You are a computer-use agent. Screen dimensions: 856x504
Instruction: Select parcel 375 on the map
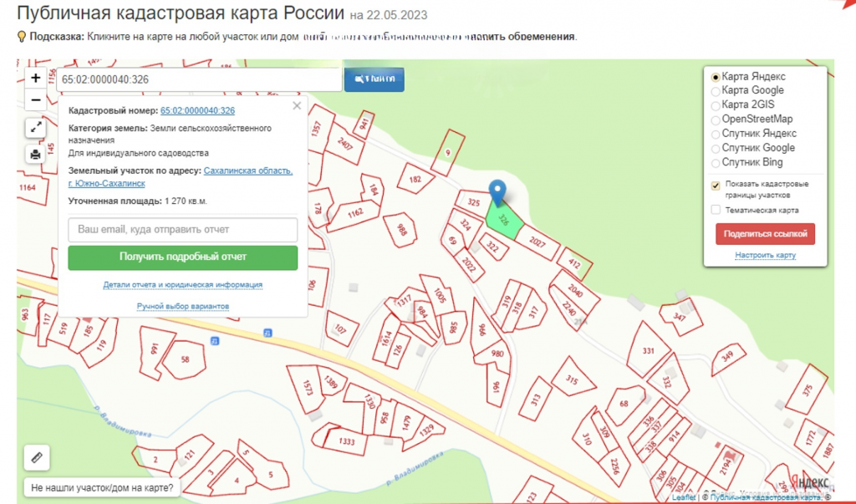[x=808, y=389]
